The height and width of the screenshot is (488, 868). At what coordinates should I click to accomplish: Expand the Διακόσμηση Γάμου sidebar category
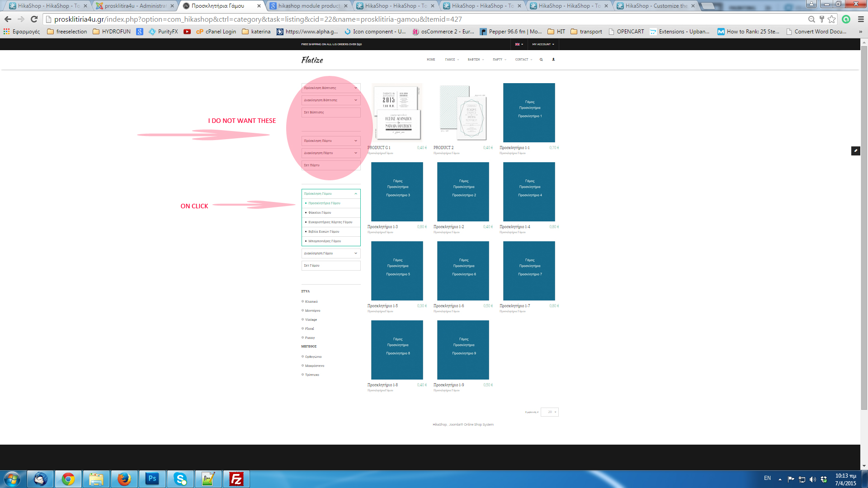pyautogui.click(x=356, y=253)
